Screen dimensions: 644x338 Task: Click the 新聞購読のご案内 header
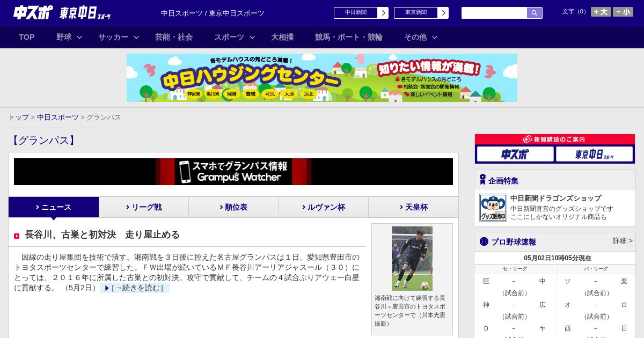555,139
